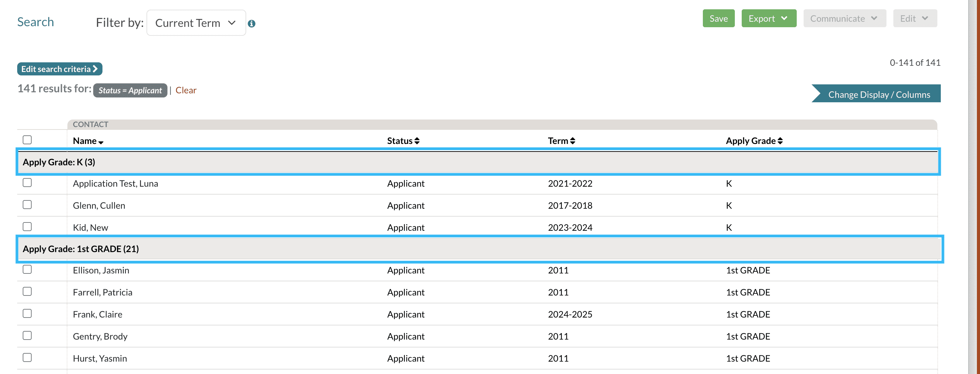Open the Current Term filter dropdown
The height and width of the screenshot is (374, 980).
pos(196,23)
